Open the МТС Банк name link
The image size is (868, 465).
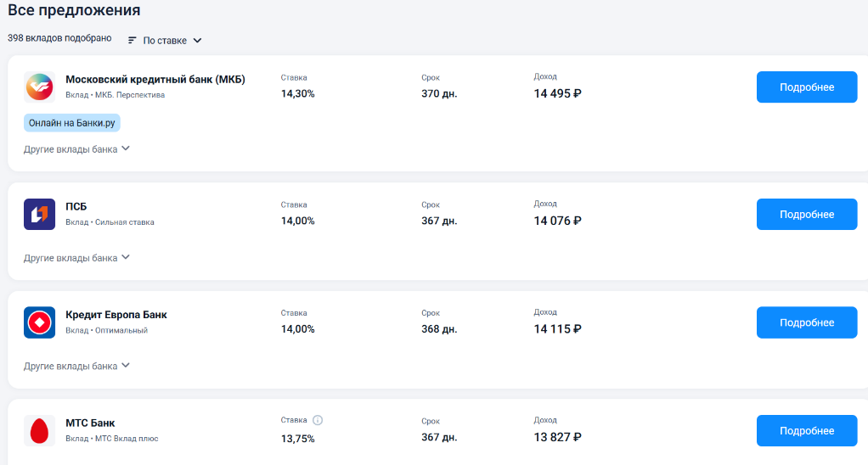90,423
